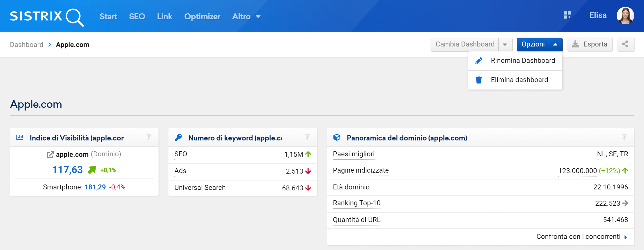Image resolution: width=644 pixels, height=250 pixels.
Task: Click the Ads keyword row label
Action: (x=180, y=171)
